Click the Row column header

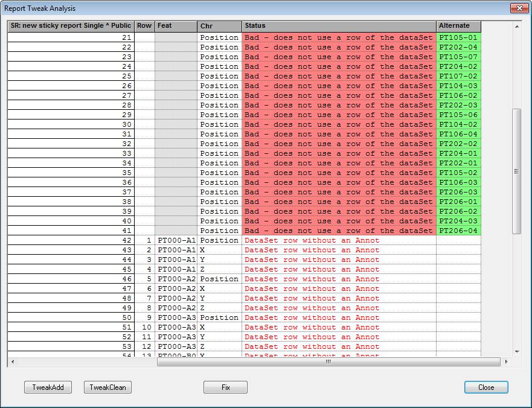[144, 26]
